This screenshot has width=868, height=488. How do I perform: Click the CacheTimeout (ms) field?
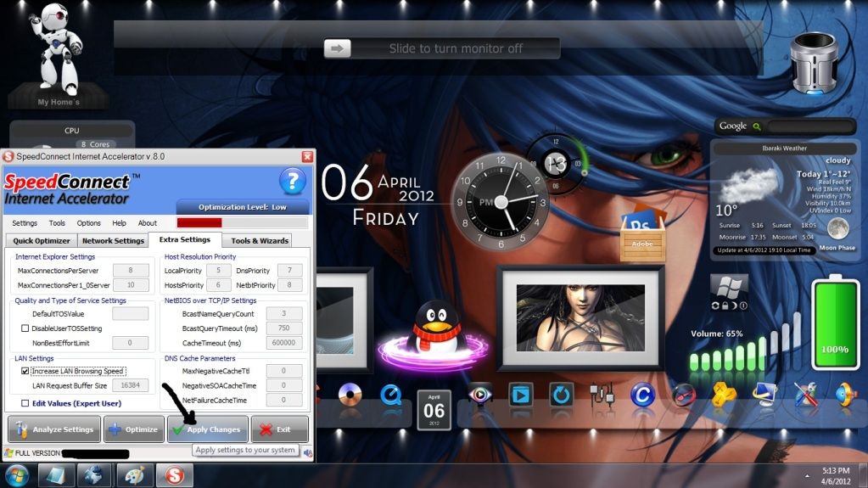point(284,343)
